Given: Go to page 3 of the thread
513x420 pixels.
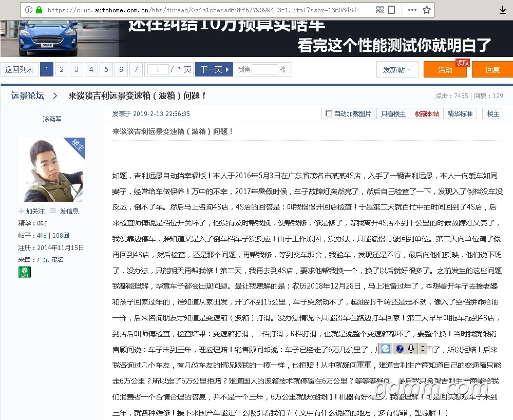Looking at the screenshot, I should tap(76, 69).
